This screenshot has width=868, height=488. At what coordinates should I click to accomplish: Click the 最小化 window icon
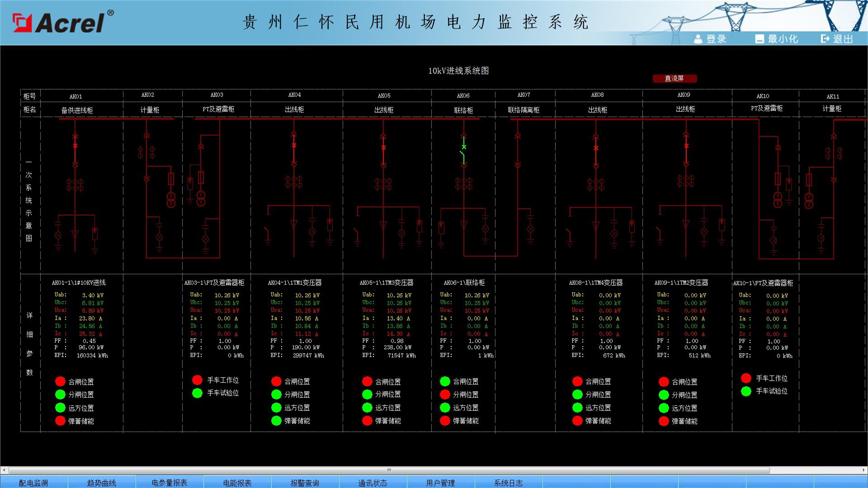tap(759, 39)
